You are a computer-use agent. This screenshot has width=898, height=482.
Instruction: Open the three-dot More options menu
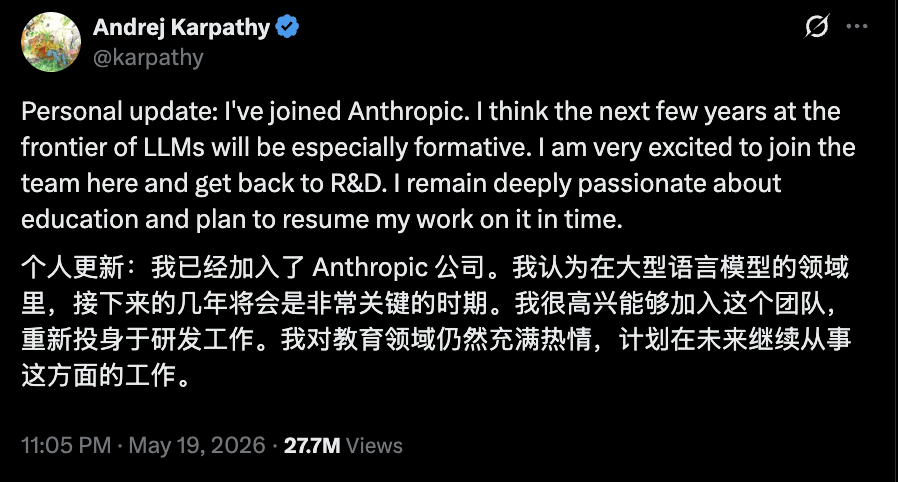pyautogui.click(x=857, y=26)
